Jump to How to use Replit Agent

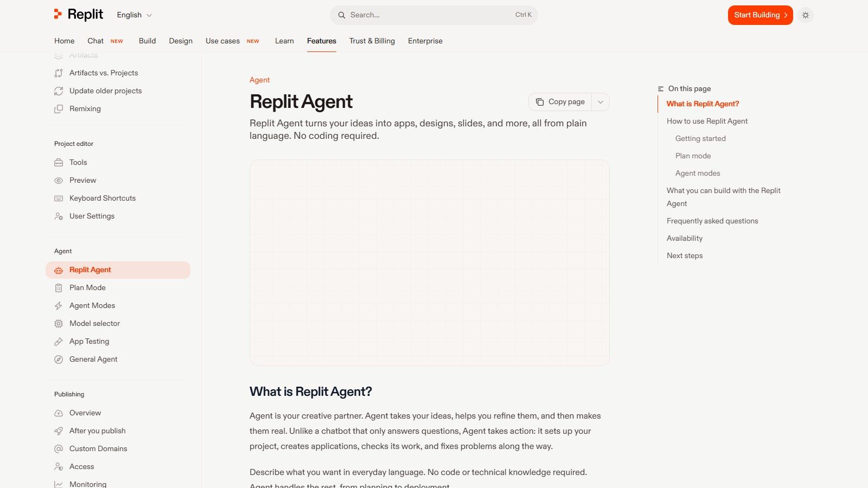[x=707, y=121]
